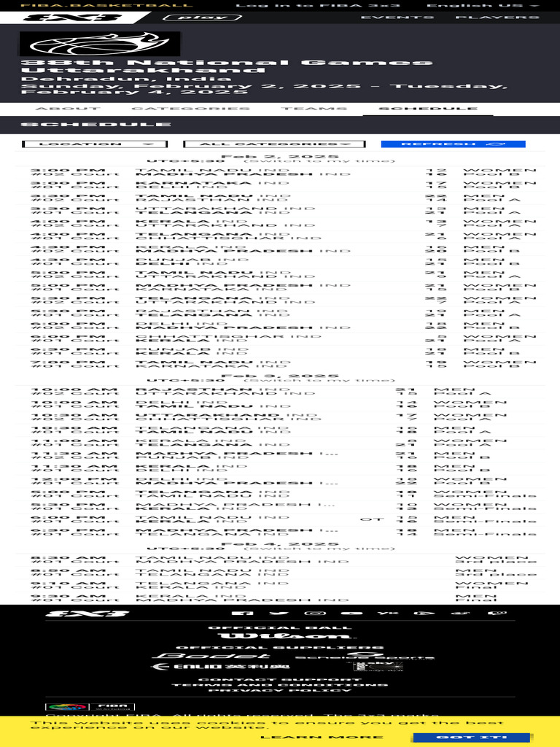This screenshot has width=560, height=747.
Task: Open the 12:00 PM Delhi vs Madhya Pradesh game
Action: click(x=280, y=481)
